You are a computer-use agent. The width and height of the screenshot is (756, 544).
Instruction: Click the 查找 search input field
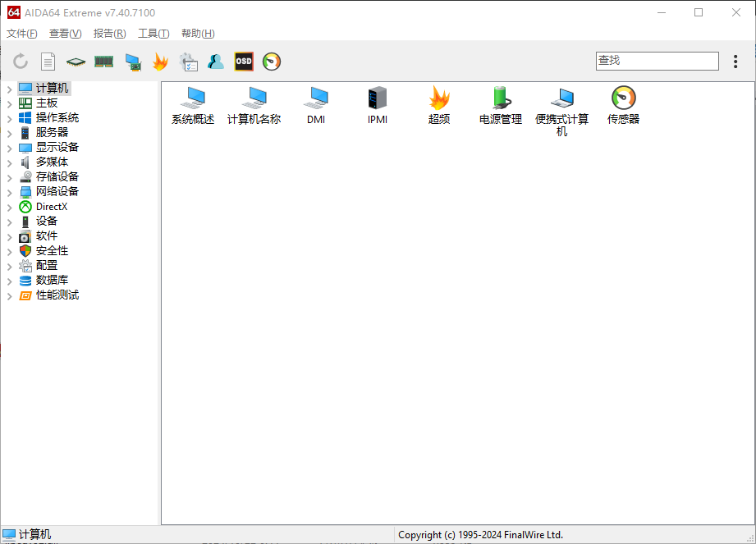coord(657,61)
